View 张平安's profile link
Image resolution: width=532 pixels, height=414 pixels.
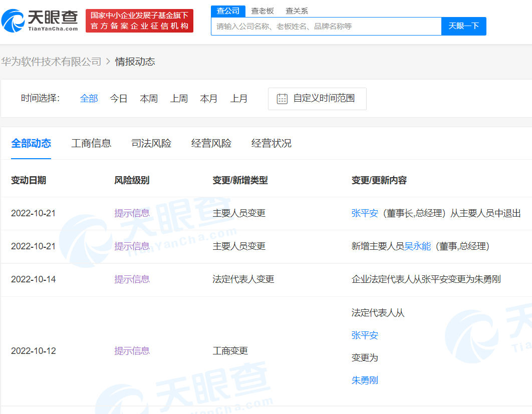[x=364, y=213]
